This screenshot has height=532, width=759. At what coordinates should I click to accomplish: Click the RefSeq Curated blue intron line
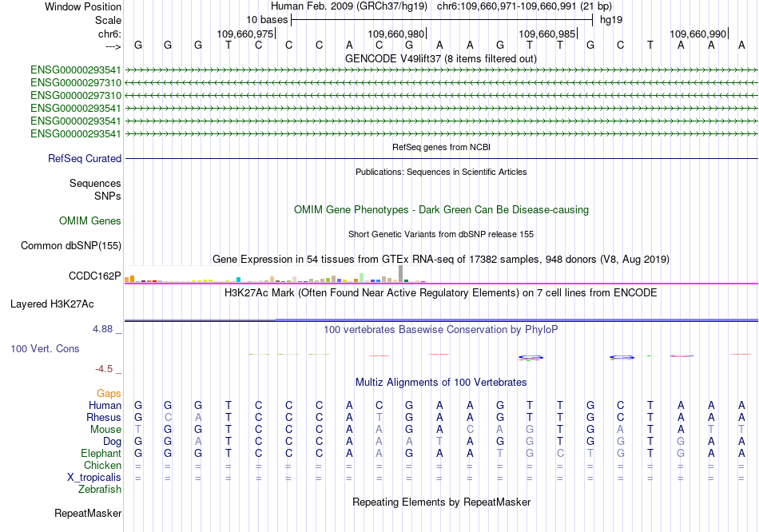(x=441, y=158)
